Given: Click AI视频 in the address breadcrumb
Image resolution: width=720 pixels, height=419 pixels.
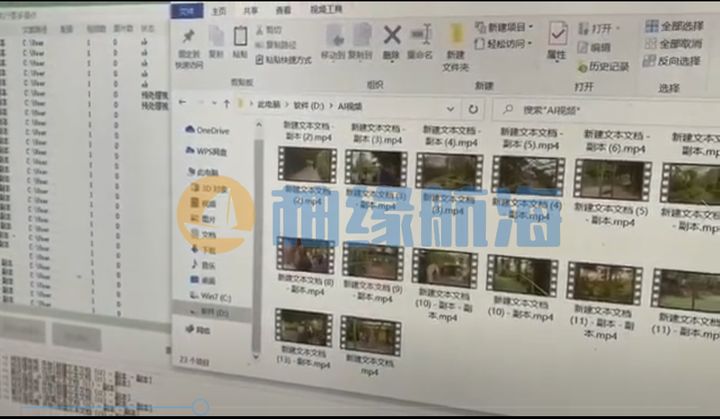Looking at the screenshot, I should [x=350, y=107].
